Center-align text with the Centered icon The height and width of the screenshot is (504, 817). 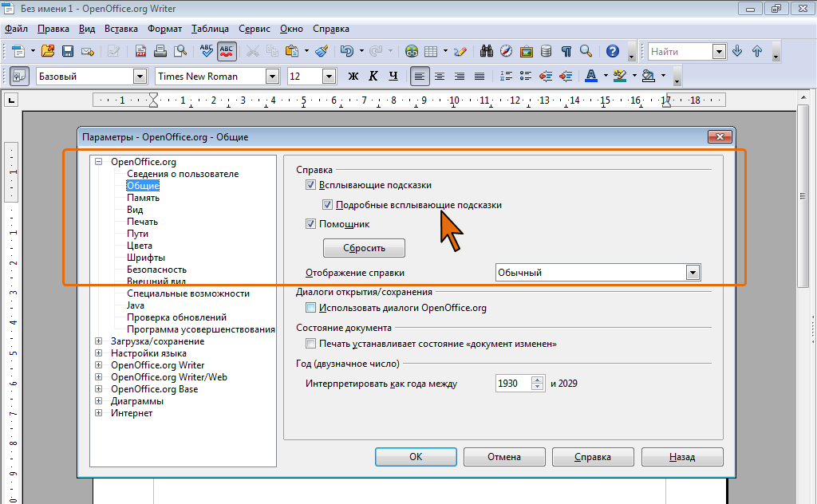[x=440, y=76]
